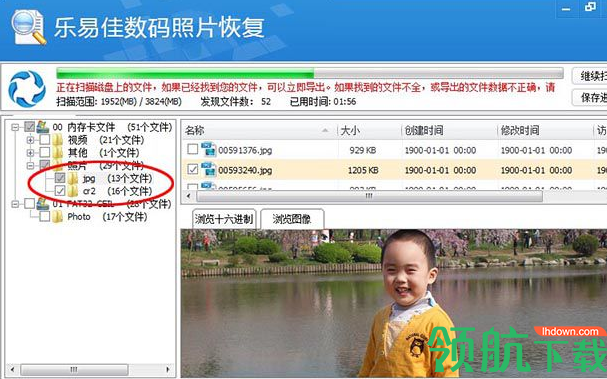Sort by the 大小 column header
The height and width of the screenshot is (379, 607).
(x=370, y=130)
